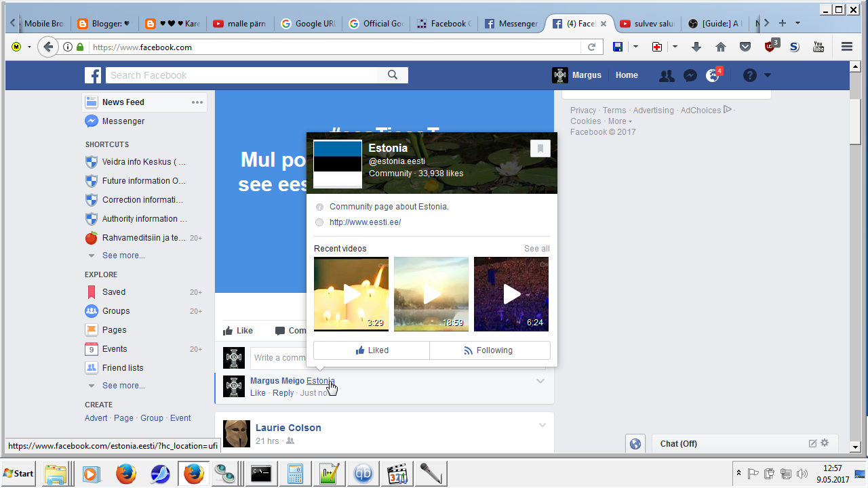This screenshot has width=868, height=488.
Task: Switch to the Messenger browser tab
Action: [512, 24]
